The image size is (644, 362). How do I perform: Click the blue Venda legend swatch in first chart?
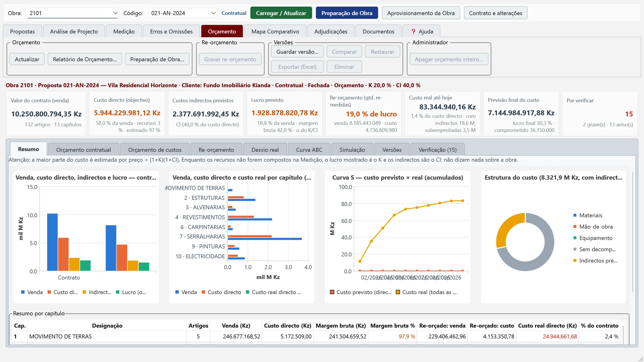(23, 292)
